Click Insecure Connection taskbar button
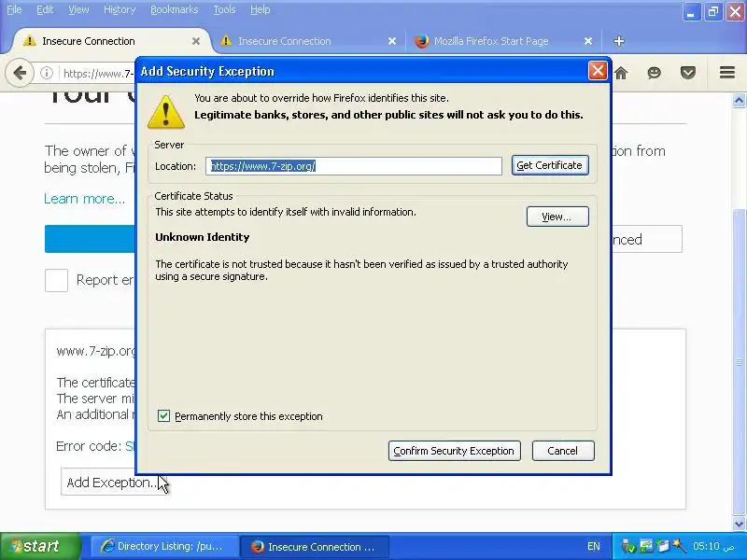The width and height of the screenshot is (747, 560). click(315, 546)
